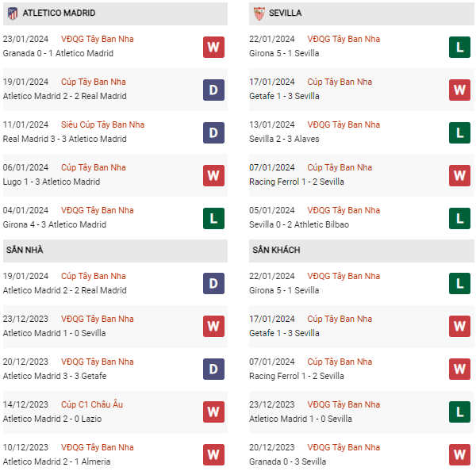This screenshot has width=476, height=471.
Task: Select the SÂN NHÀ section header
Action: [x=25, y=251]
